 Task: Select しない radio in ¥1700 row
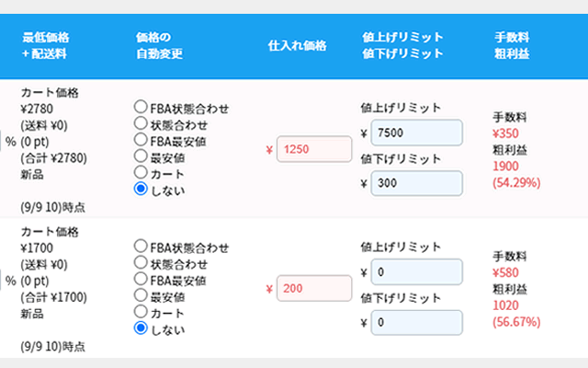tap(141, 327)
